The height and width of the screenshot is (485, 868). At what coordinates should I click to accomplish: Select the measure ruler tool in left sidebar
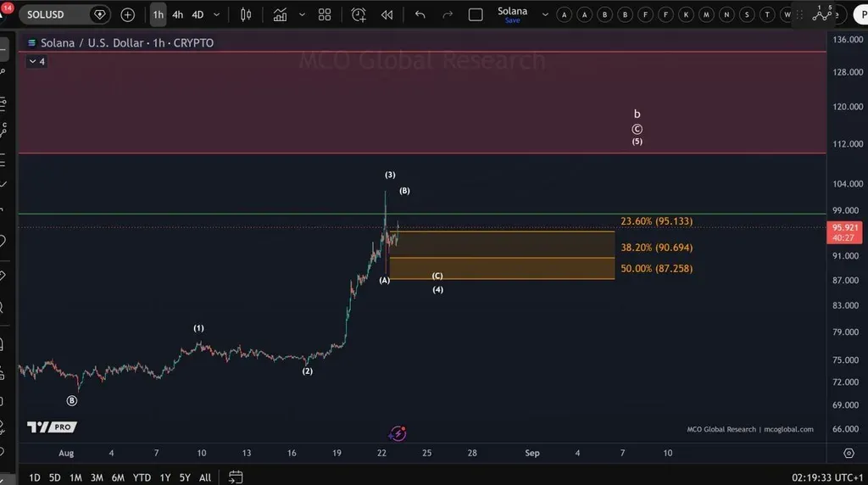tap(3, 276)
